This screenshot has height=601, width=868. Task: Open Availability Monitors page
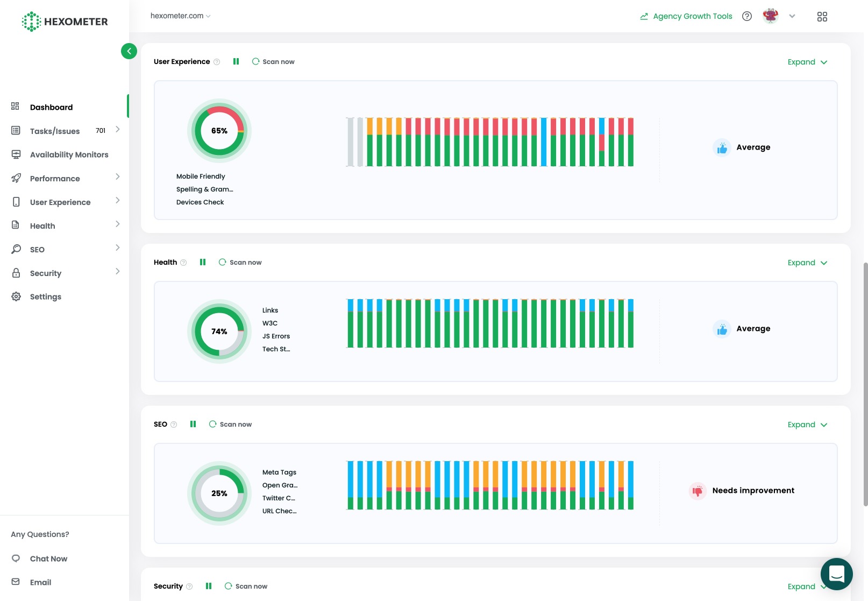[69, 154]
